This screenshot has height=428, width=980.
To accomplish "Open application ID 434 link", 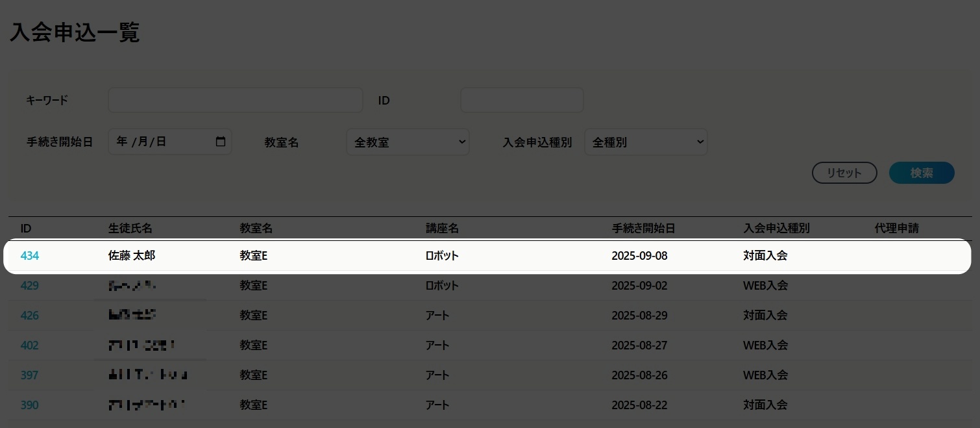I will 30,256.
